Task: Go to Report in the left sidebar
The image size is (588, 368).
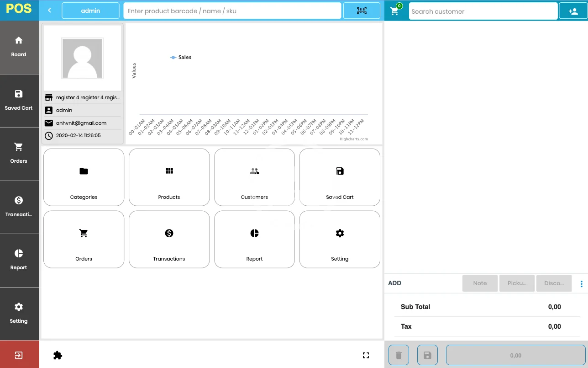Action: pyautogui.click(x=19, y=260)
